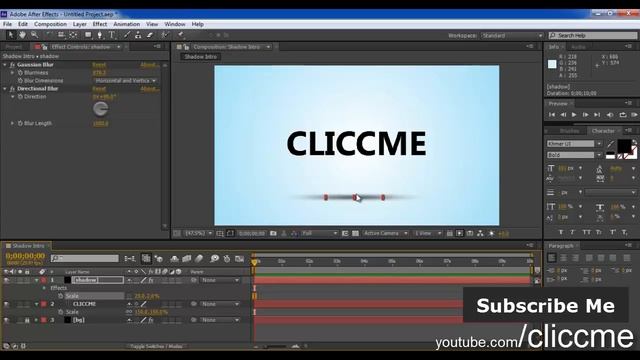The height and width of the screenshot is (360, 640).
Task: Open the Blur Dimensions dropdown
Action: tap(125, 81)
